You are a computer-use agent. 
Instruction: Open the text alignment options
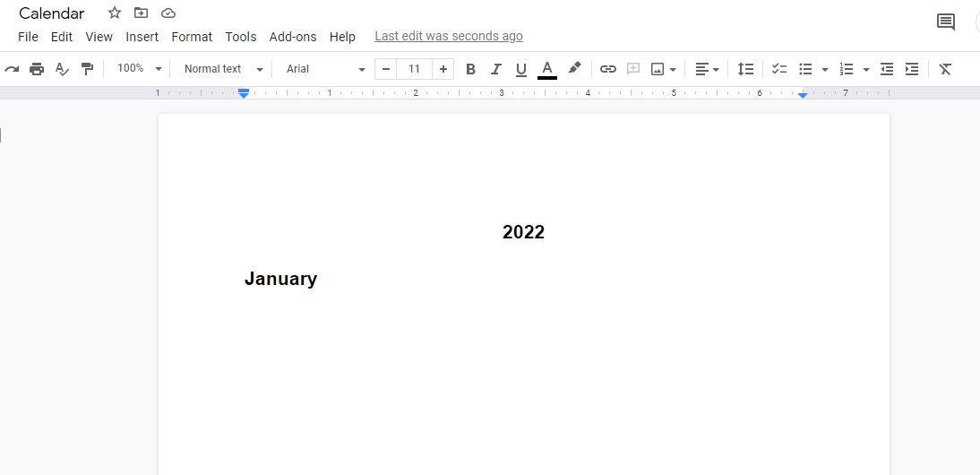tap(707, 69)
